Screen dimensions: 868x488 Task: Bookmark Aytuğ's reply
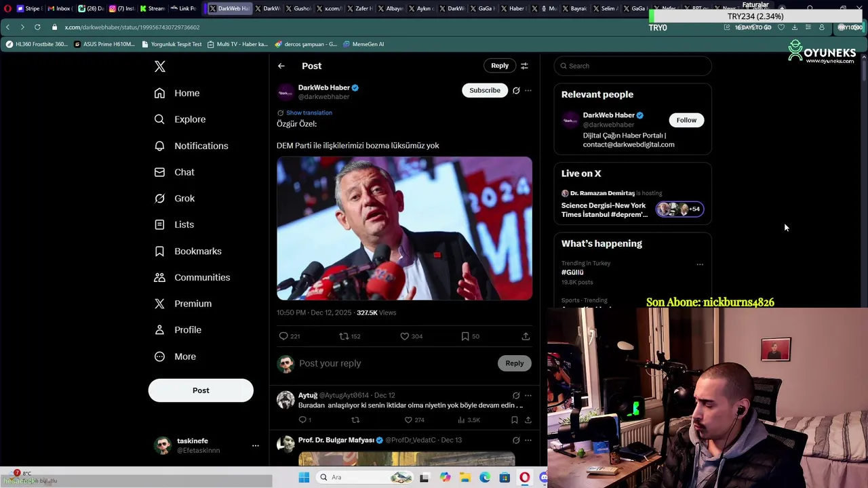[x=515, y=420]
